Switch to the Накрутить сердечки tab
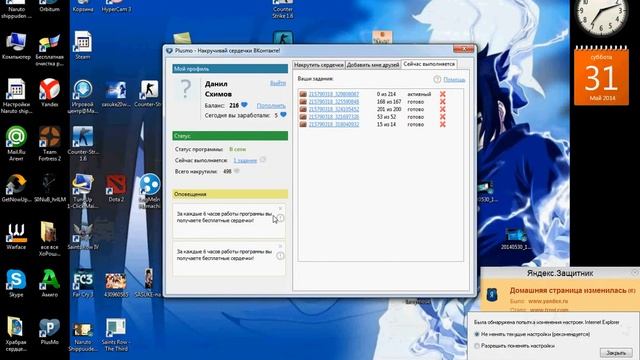This screenshot has width=640, height=360. 319,65
